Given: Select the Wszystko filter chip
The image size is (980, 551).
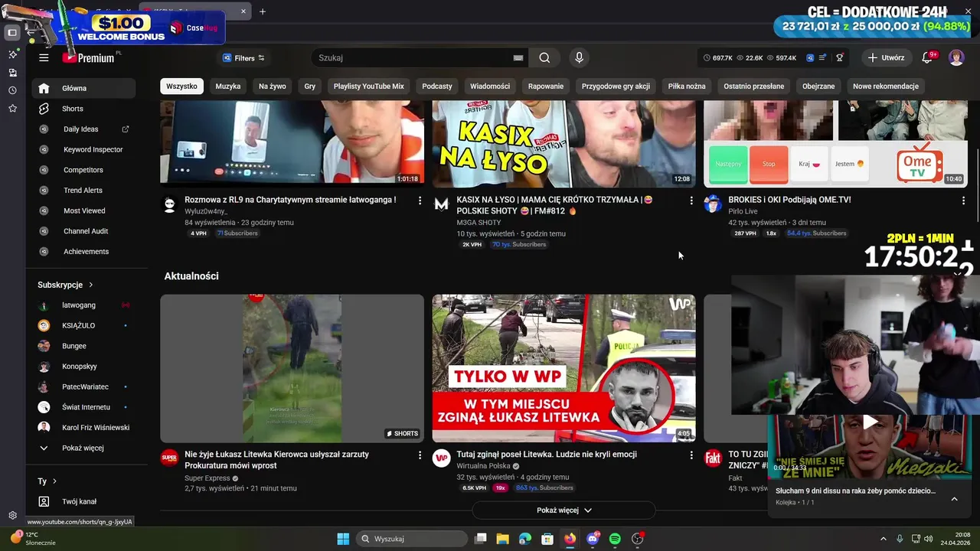Looking at the screenshot, I should click(181, 86).
